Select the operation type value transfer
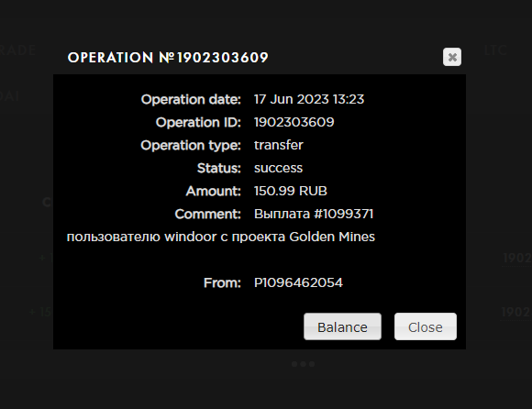 (x=279, y=145)
